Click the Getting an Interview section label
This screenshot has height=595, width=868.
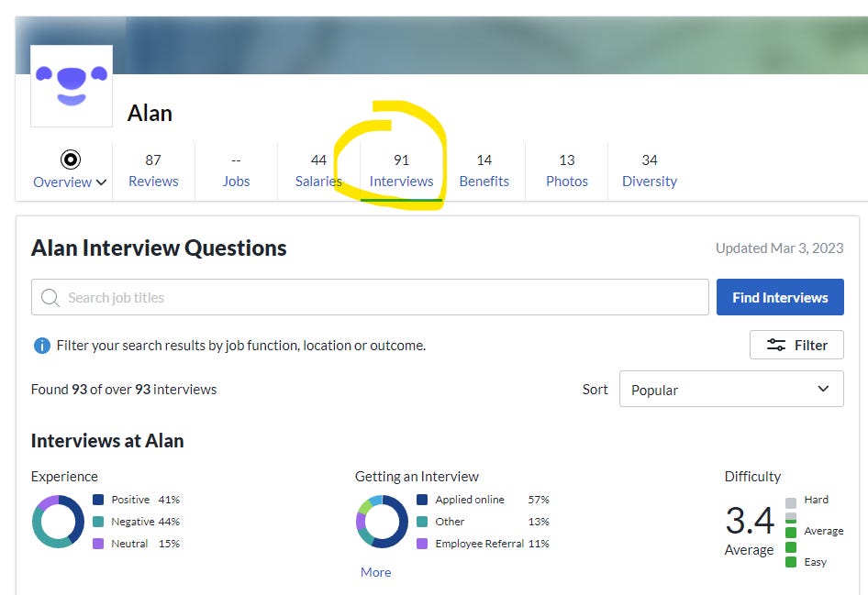[x=417, y=477]
